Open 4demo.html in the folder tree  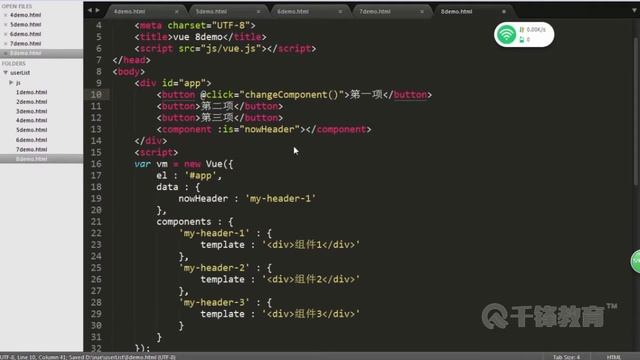point(31,120)
